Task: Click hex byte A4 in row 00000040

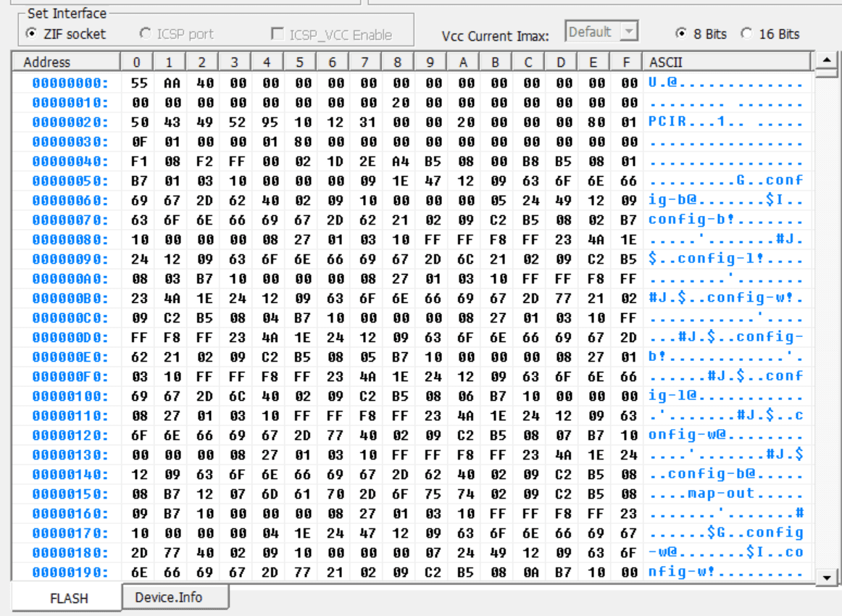Action: click(x=401, y=162)
